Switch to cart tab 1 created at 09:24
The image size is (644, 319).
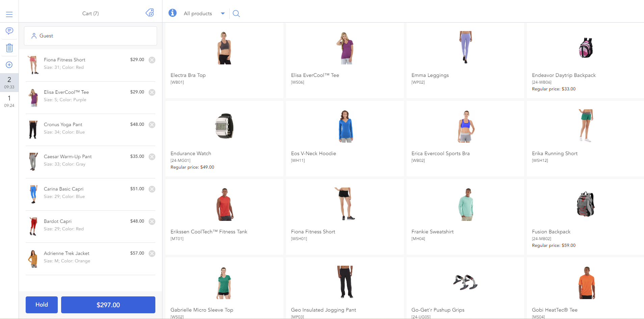pos(9,101)
